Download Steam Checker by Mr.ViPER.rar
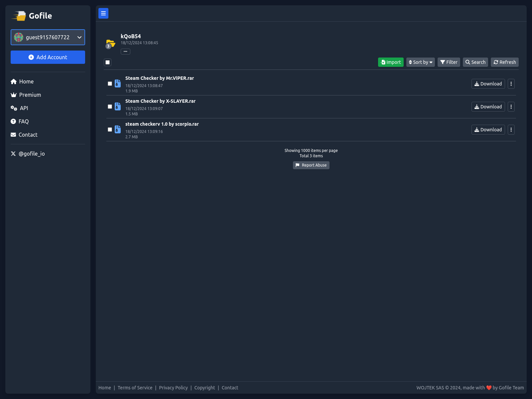The width and height of the screenshot is (532, 399). tap(488, 84)
